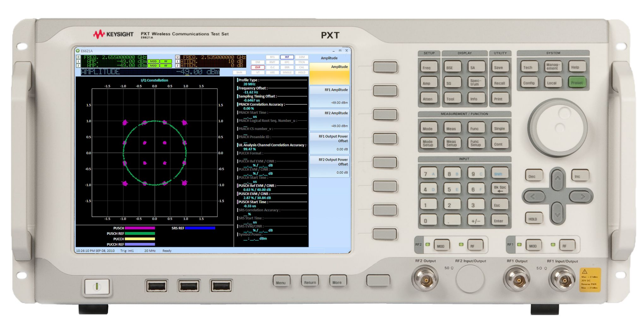
Task: Click the Meas Setup button
Action: point(452,143)
